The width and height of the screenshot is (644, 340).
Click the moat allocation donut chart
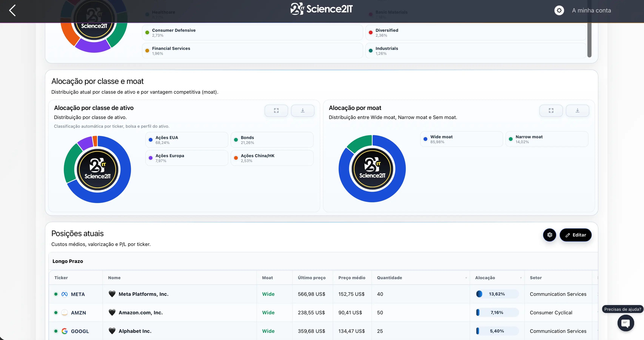coord(372,169)
